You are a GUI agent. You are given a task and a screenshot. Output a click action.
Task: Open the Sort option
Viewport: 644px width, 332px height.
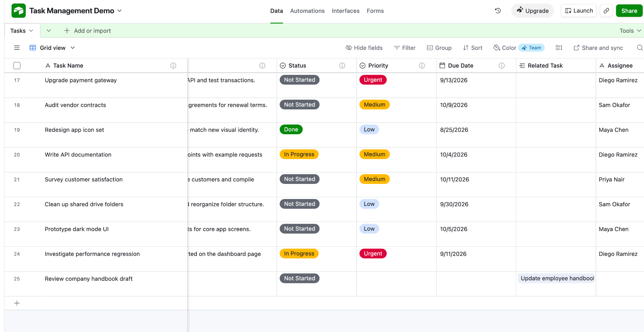click(x=473, y=48)
